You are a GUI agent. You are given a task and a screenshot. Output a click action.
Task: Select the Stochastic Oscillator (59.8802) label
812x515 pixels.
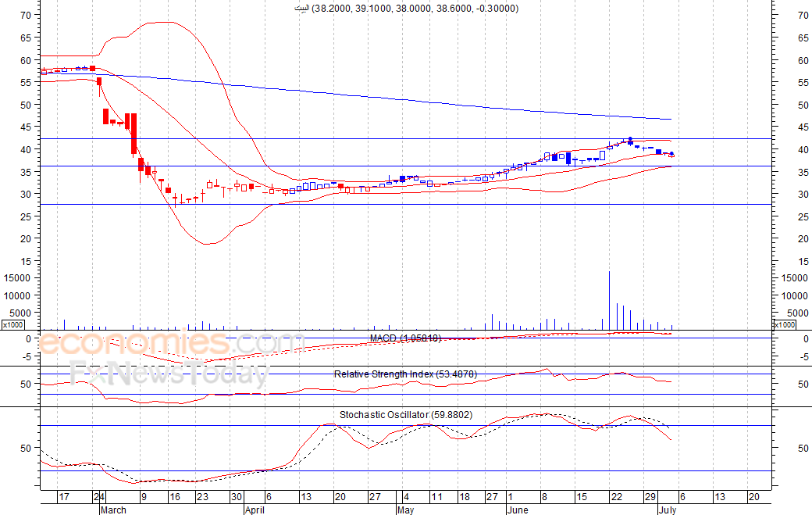[406, 414]
